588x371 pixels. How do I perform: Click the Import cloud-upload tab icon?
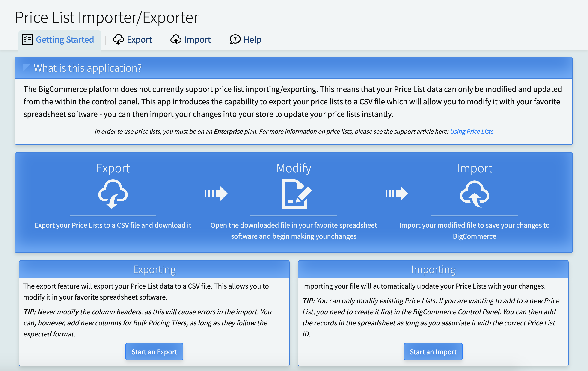(176, 39)
